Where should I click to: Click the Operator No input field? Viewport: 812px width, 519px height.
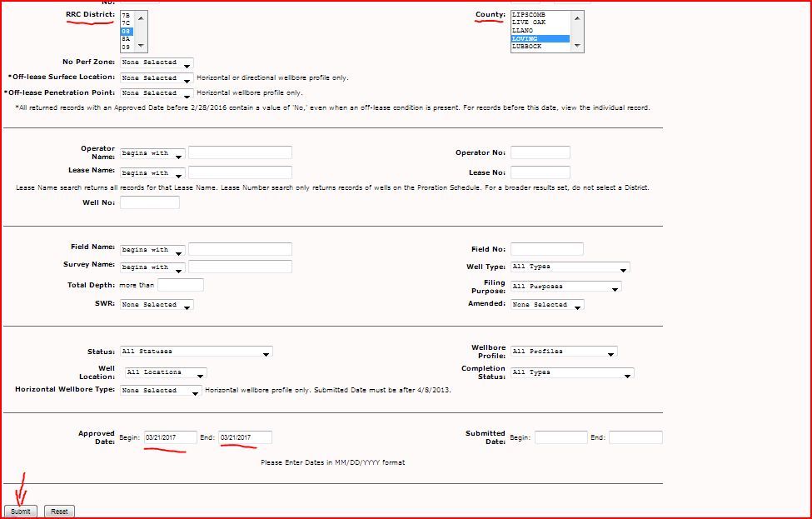tap(541, 152)
